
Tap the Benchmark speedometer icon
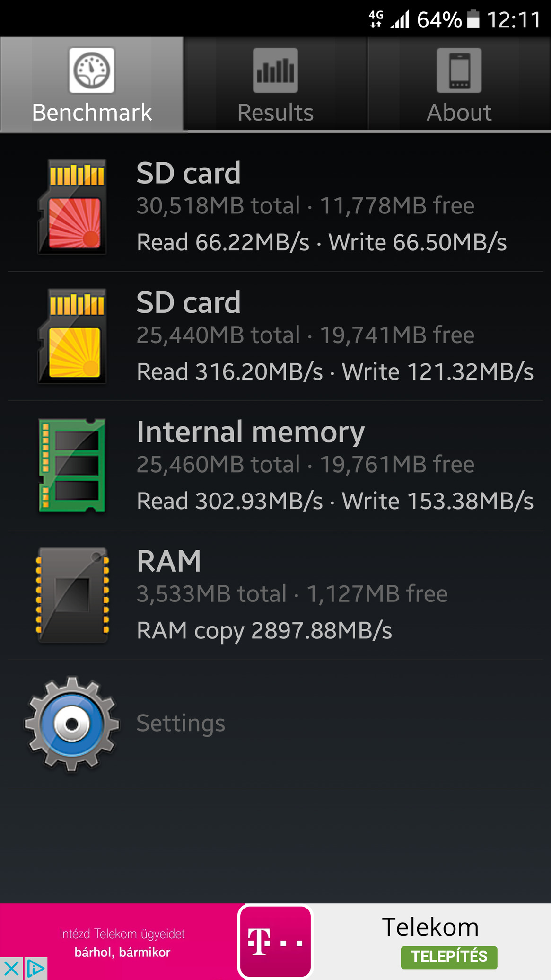tap(92, 71)
